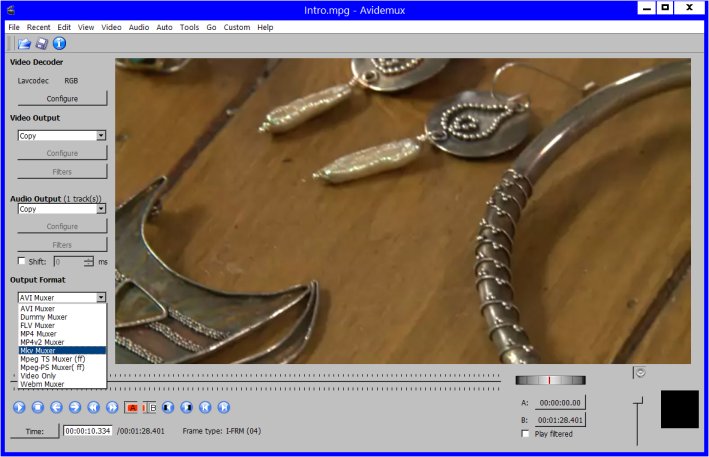The width and height of the screenshot is (709, 457).
Task: Open the Edit menu
Action: (x=64, y=27)
